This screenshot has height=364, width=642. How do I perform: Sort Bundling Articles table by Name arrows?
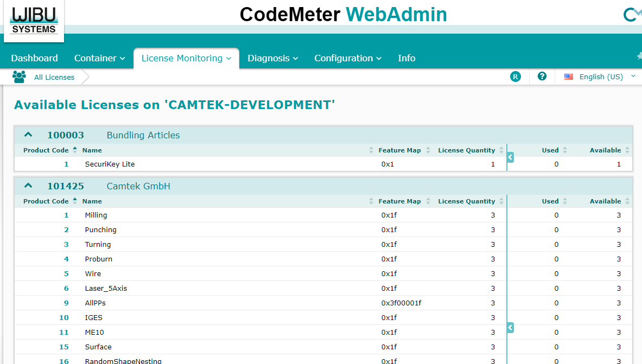(x=371, y=150)
